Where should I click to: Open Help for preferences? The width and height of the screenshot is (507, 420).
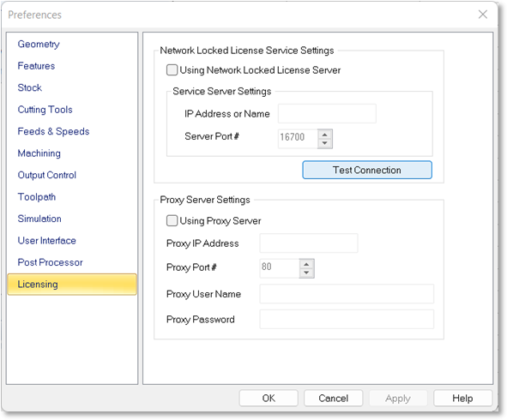462,398
